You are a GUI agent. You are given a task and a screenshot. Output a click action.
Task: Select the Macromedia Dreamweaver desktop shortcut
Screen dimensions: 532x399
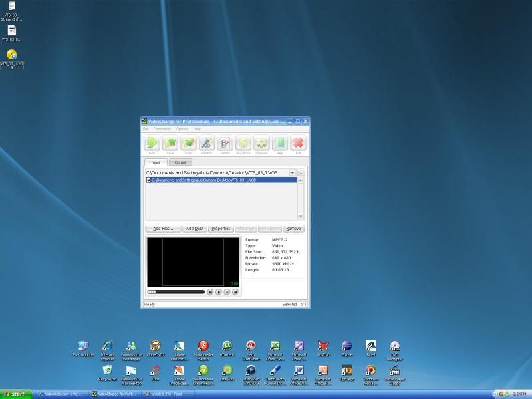click(203, 375)
